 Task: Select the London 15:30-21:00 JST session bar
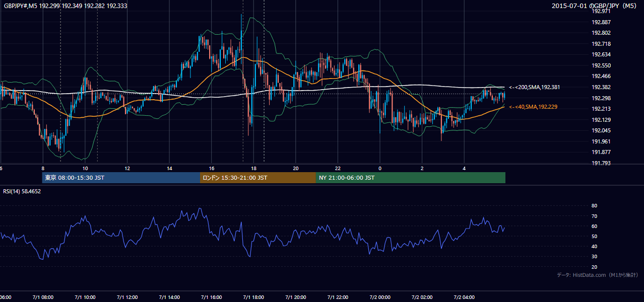coord(258,178)
